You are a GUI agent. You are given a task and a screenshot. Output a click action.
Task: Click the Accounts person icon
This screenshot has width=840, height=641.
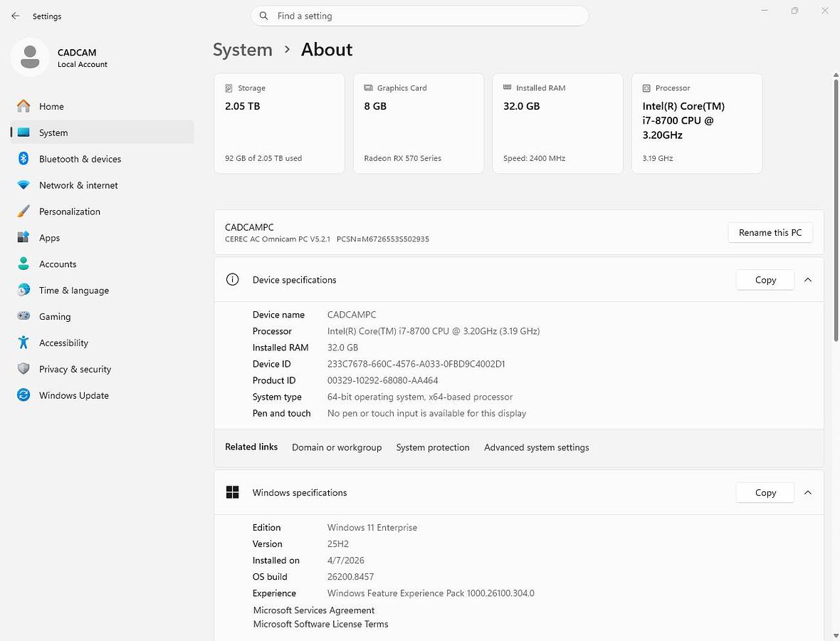[23, 264]
